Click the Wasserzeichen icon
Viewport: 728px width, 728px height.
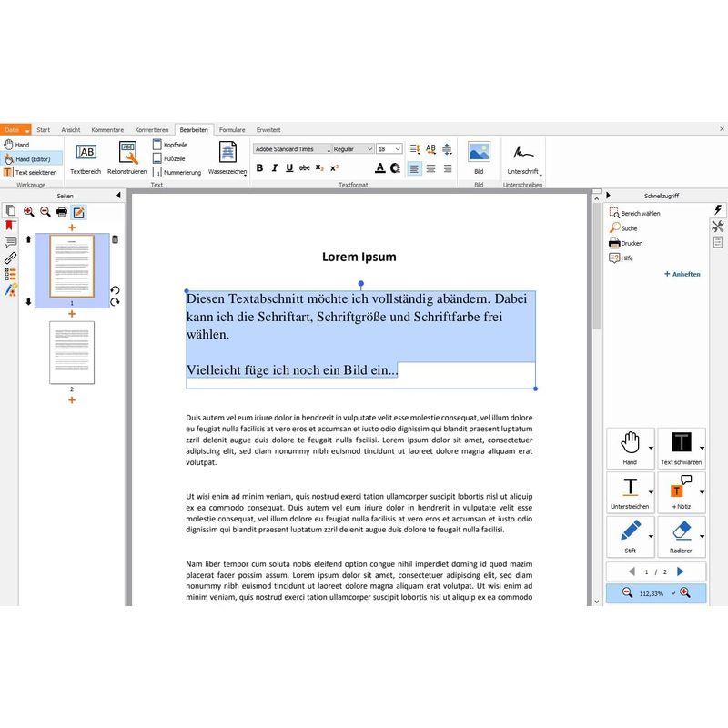[227, 153]
